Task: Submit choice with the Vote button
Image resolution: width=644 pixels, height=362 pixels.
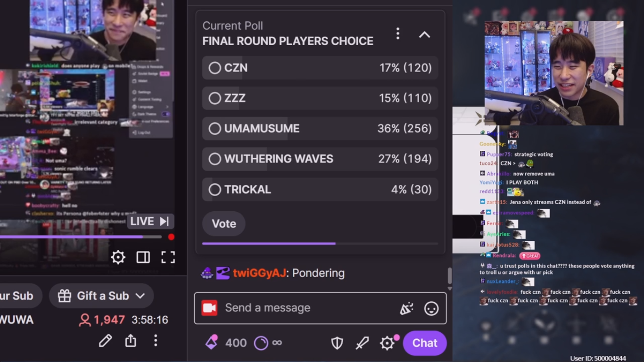Action: click(x=224, y=223)
